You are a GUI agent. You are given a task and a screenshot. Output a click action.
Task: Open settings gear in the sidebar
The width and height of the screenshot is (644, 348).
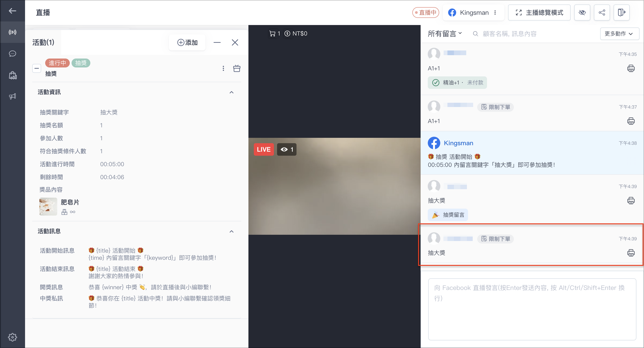[12, 337]
